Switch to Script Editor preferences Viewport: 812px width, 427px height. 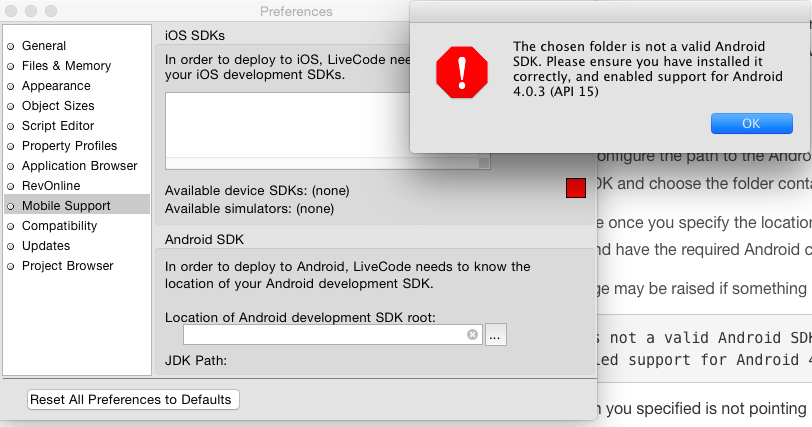point(58,126)
